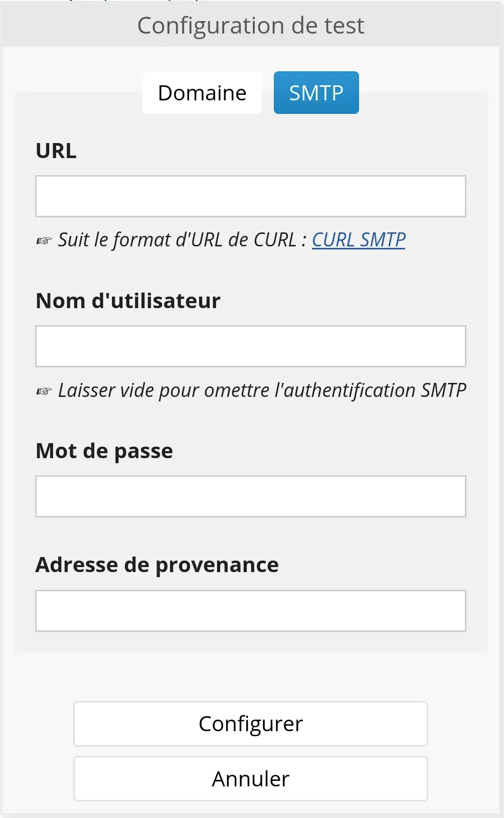The height and width of the screenshot is (818, 504).
Task: Focus the Mot de passe field
Action: pos(251,496)
